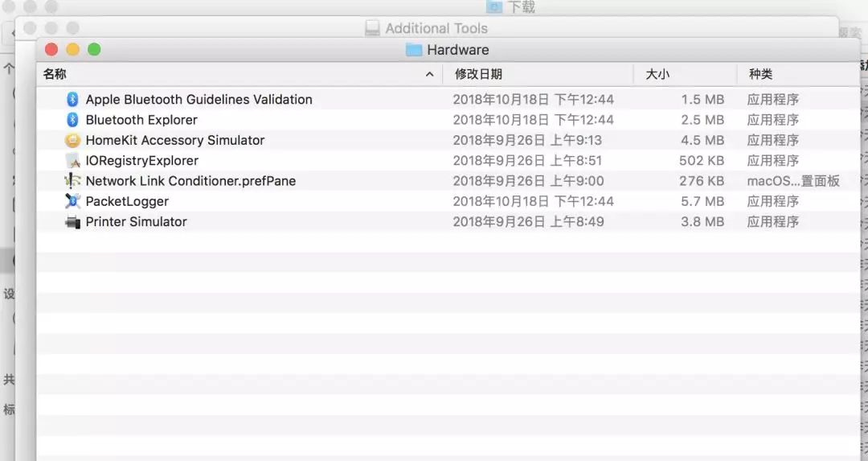Select the PacketLogger file name

point(127,201)
